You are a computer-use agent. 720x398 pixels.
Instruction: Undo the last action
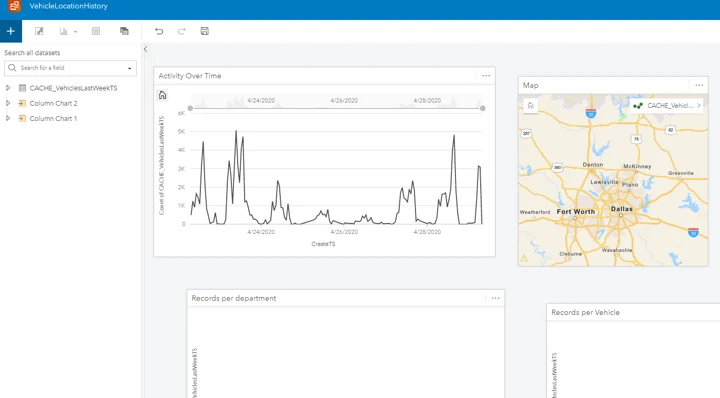click(x=159, y=31)
